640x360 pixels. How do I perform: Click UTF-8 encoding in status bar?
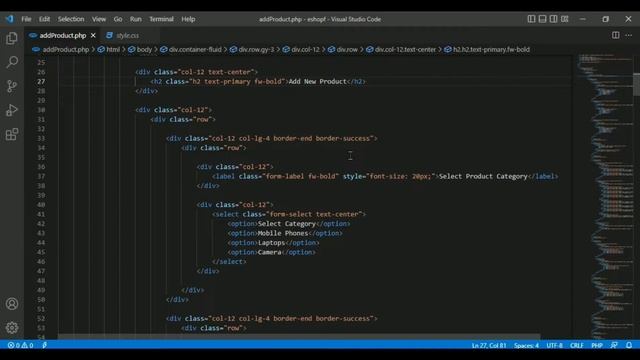(554, 345)
